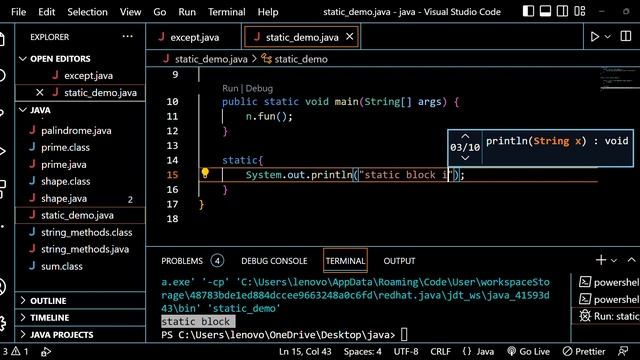Open Explorer more actions ellipsis

pyautogui.click(x=127, y=36)
